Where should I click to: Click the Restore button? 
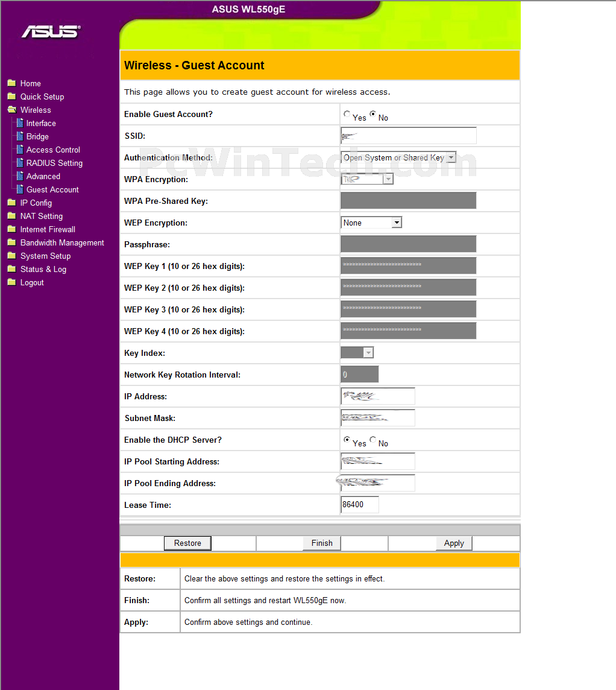[187, 543]
